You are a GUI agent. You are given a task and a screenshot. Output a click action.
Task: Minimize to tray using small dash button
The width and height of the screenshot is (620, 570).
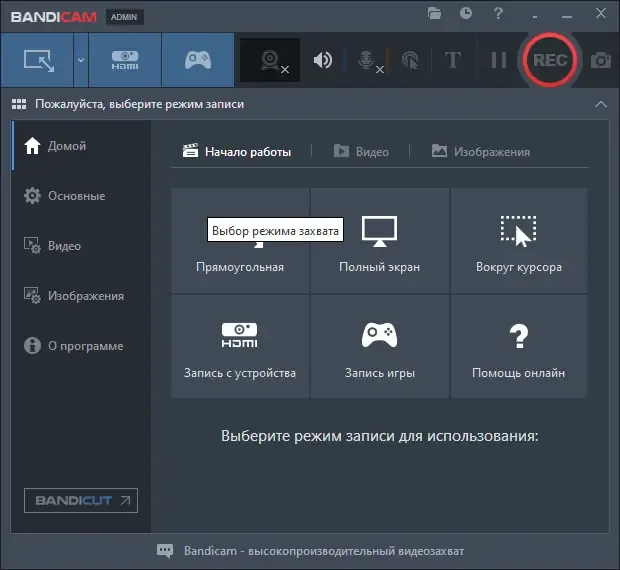(x=535, y=17)
